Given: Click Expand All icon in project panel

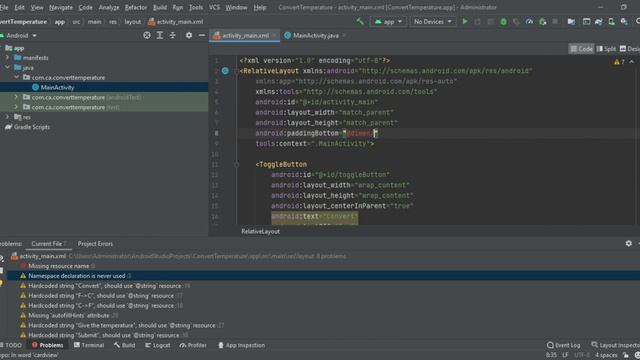Looking at the screenshot, I should 160,36.
